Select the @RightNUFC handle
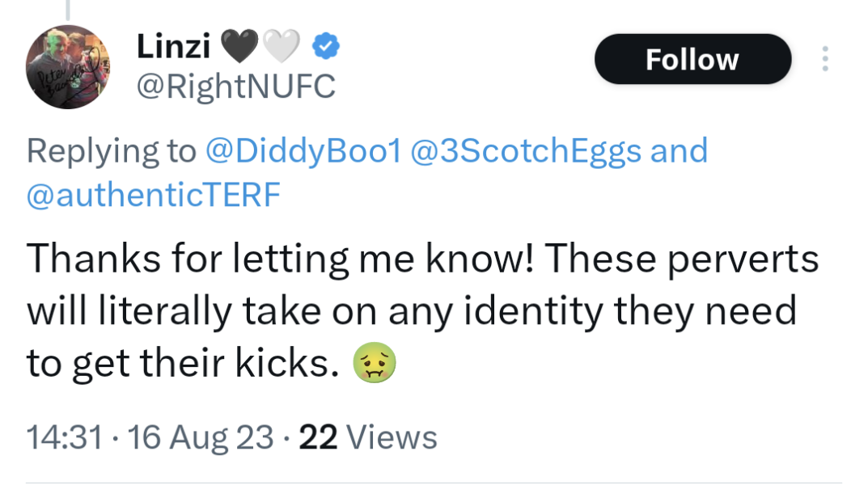 point(237,85)
